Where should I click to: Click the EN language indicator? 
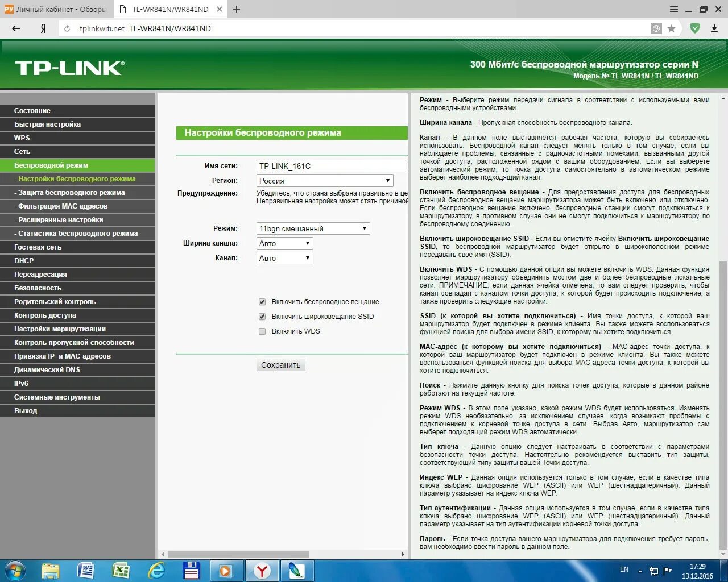tap(624, 569)
